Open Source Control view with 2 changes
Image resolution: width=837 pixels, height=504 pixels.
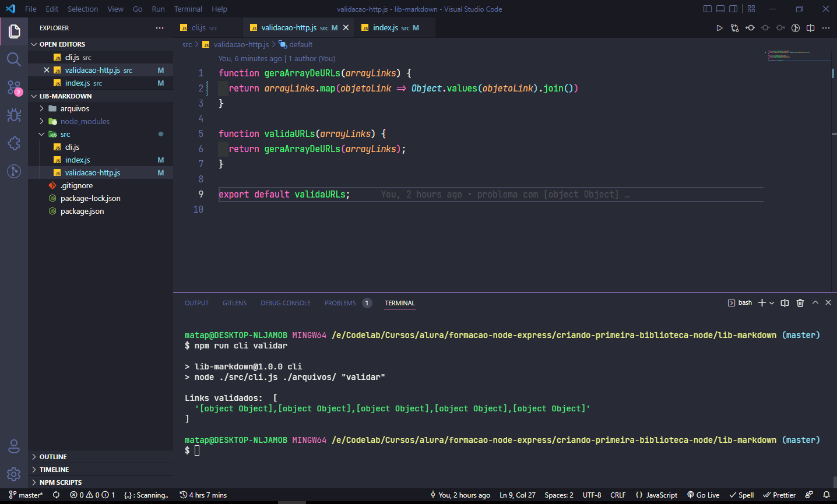pyautogui.click(x=14, y=87)
